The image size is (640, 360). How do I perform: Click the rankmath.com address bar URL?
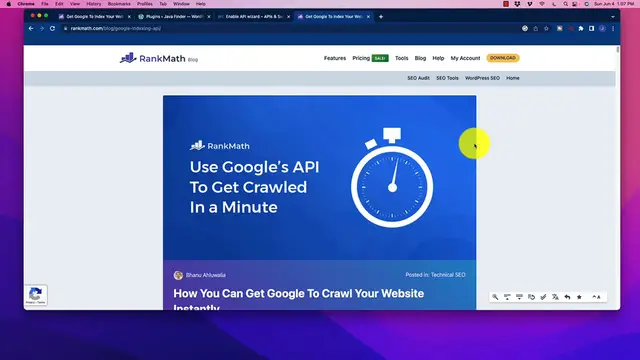click(x=116, y=29)
